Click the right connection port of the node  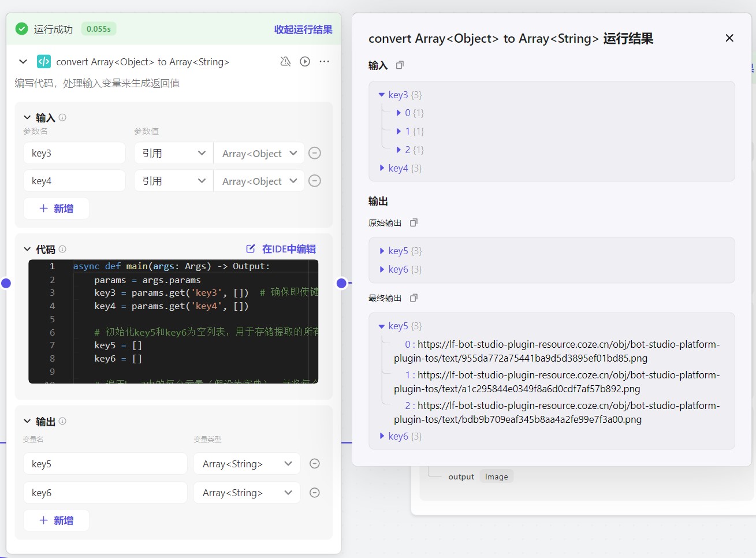pos(341,283)
